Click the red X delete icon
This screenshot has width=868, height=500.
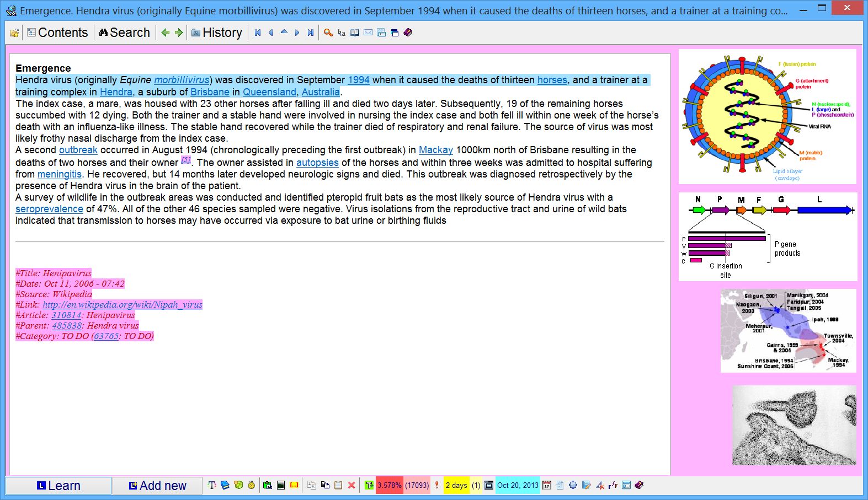352,485
